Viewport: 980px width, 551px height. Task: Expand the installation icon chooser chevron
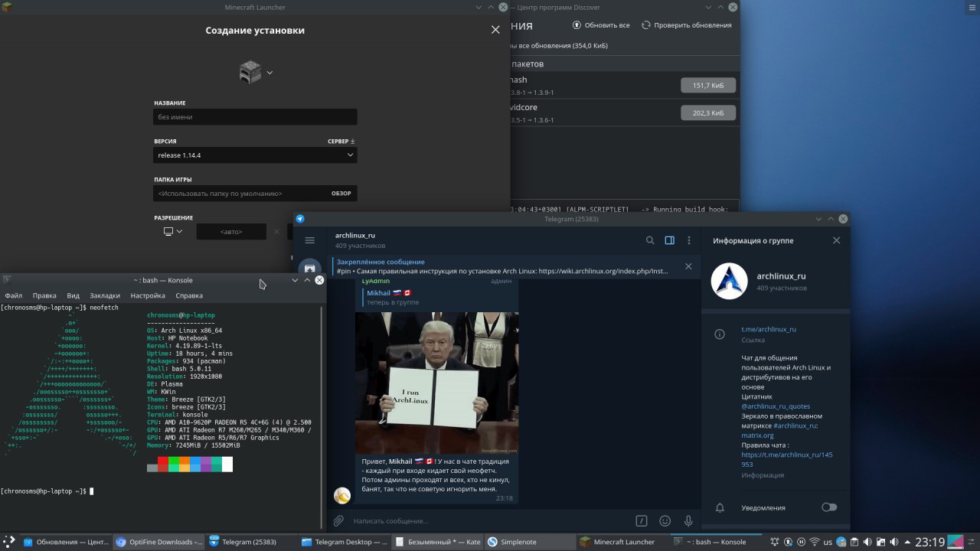click(269, 73)
